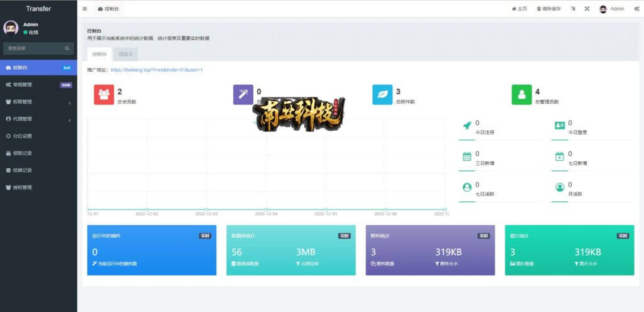Switch to the 控制台 content tab
644x312 pixels.
click(x=99, y=53)
